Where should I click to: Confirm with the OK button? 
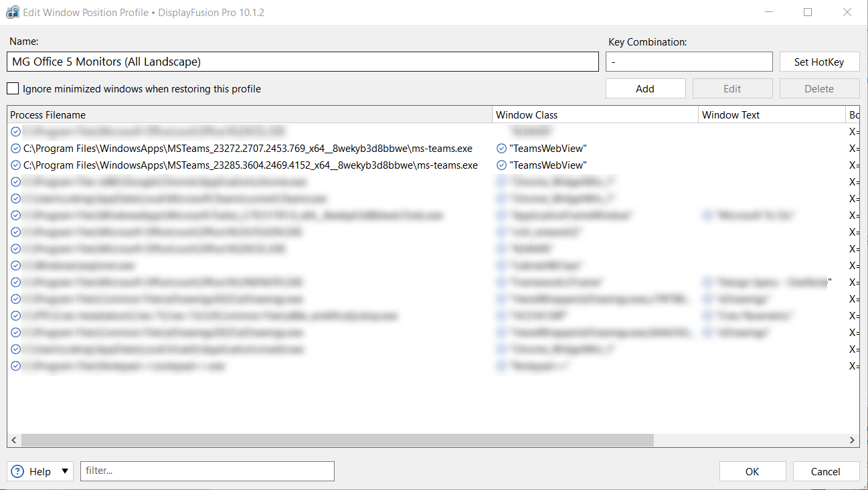click(752, 471)
